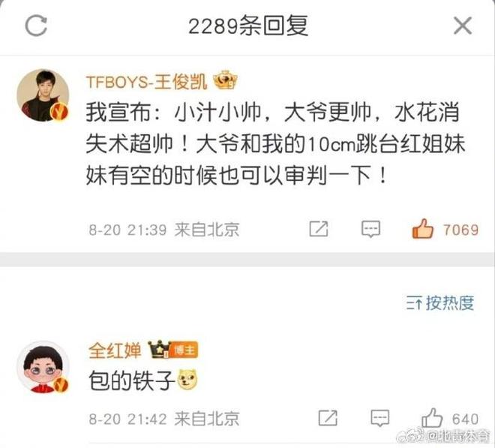495x448 pixels.
Task: Open the 按热度 sort dropdown
Action: tap(440, 303)
